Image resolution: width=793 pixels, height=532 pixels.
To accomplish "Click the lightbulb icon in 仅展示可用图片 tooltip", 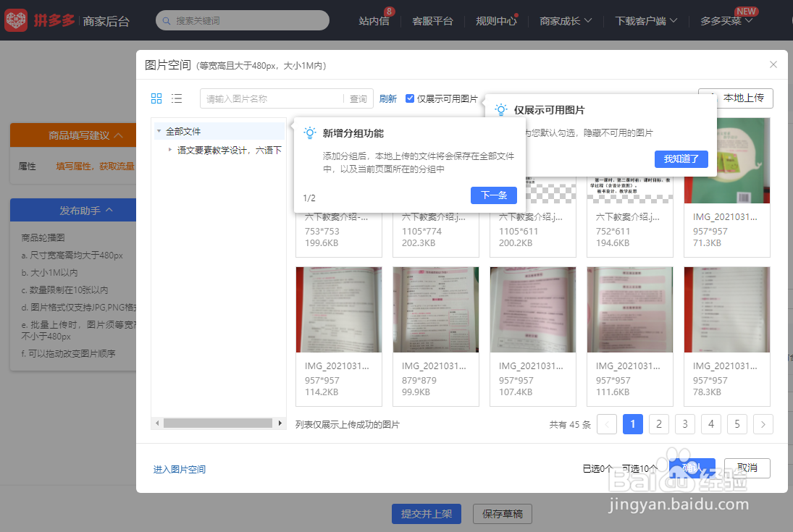I will click(x=500, y=109).
